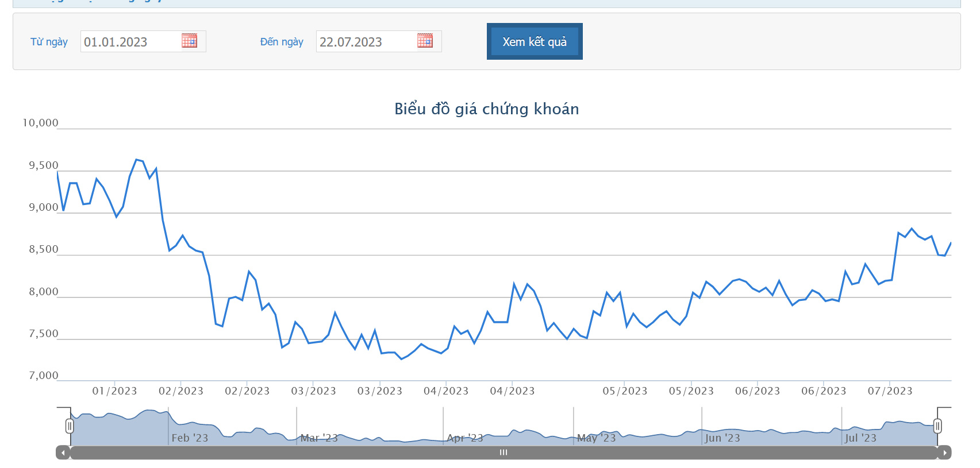Click the Từ ngày label
Viewport: 980px width, 468px height.
tap(49, 42)
